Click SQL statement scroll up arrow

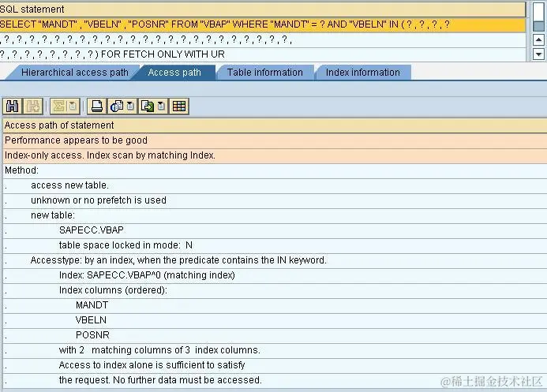coord(538,39)
